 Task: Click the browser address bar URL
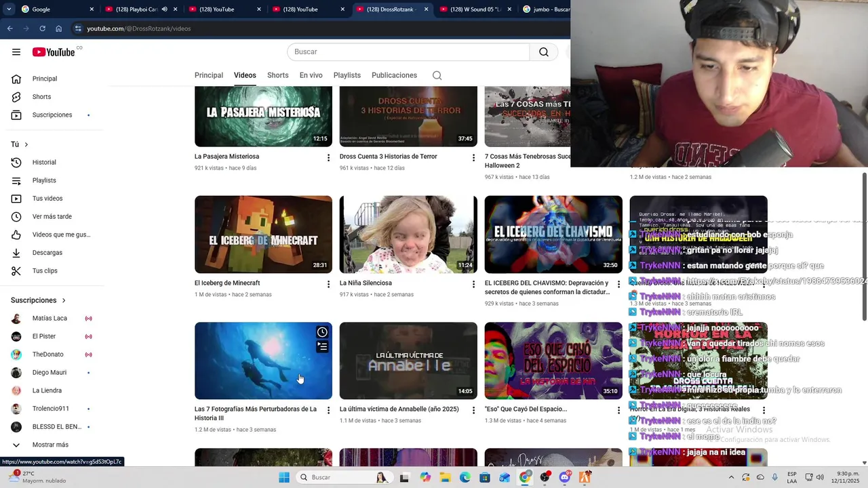coord(139,28)
